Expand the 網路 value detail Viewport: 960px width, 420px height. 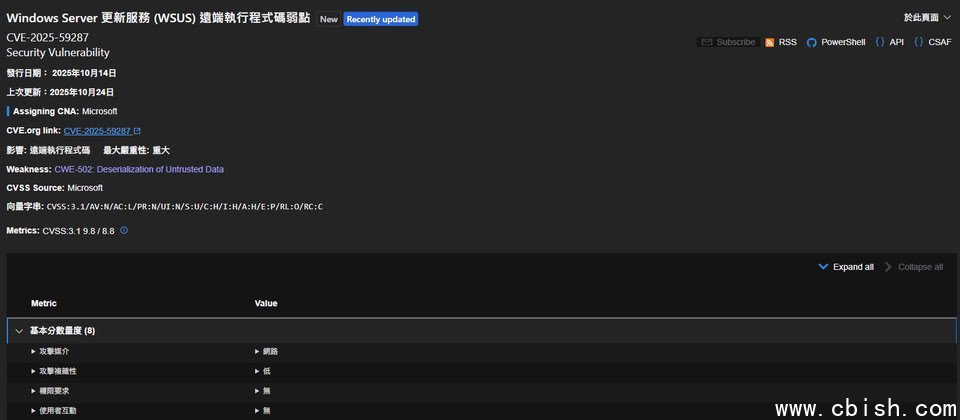pyautogui.click(x=257, y=351)
